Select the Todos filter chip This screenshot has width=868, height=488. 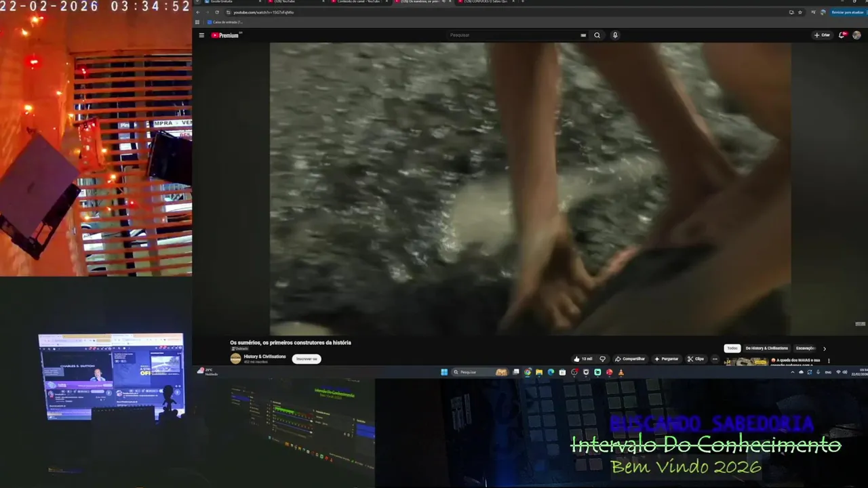coord(732,348)
